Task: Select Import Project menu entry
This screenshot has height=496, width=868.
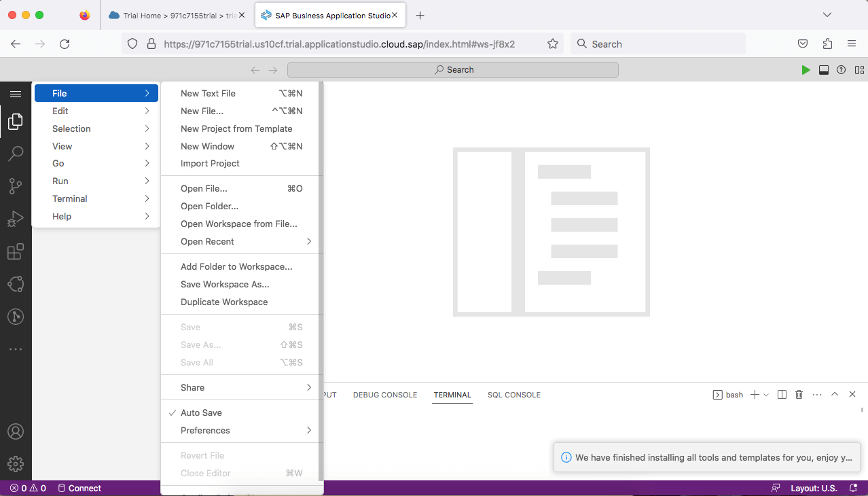Action: [240, 164]
